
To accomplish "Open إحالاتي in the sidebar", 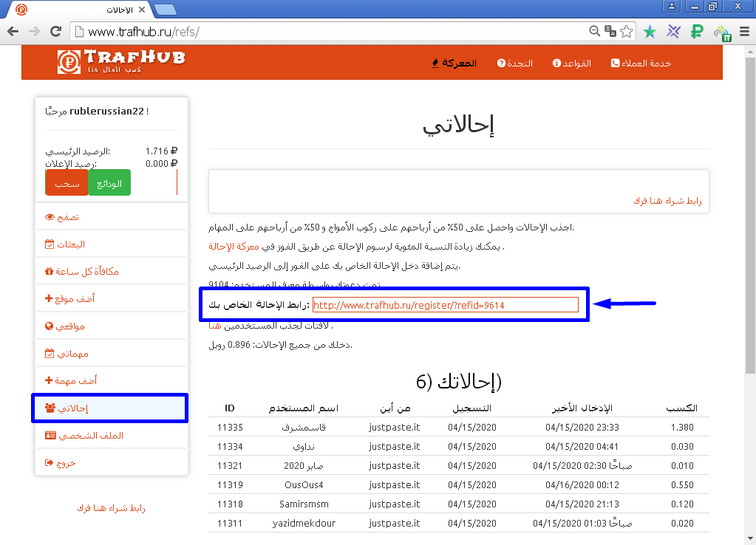I will (112, 408).
